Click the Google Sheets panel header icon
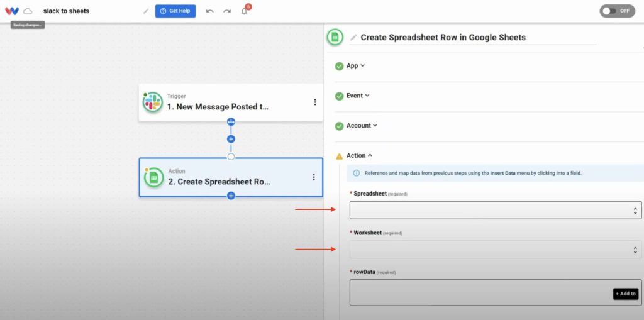644x320 pixels. (x=335, y=37)
